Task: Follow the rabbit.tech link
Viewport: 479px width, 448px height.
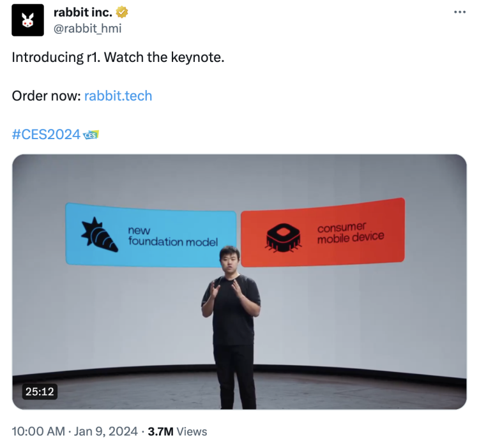Action: coord(118,96)
